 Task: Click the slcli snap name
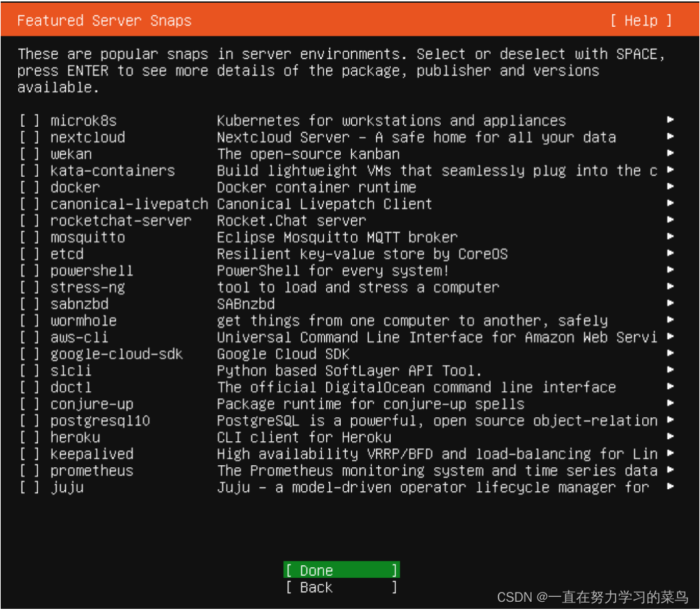pos(70,371)
